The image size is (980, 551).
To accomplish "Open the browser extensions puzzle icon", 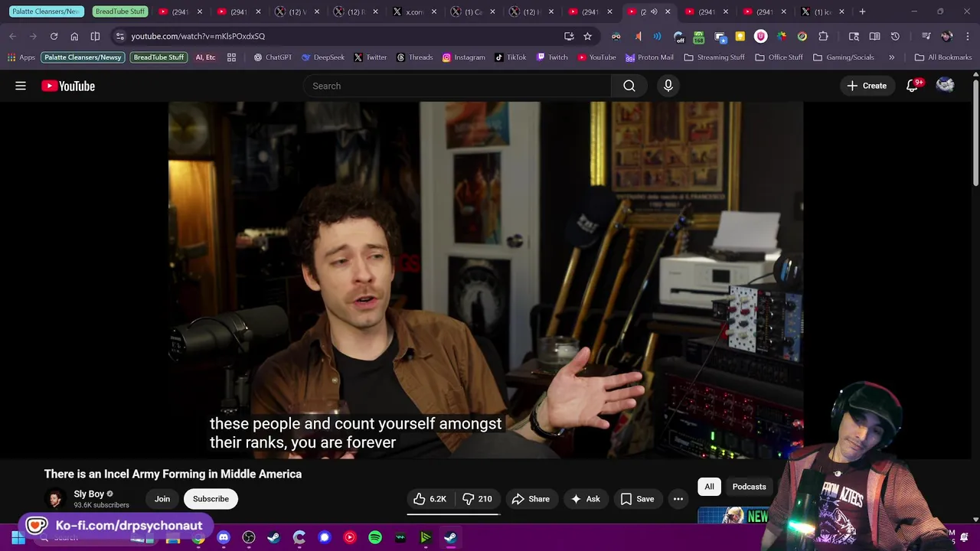I will pyautogui.click(x=823, y=36).
